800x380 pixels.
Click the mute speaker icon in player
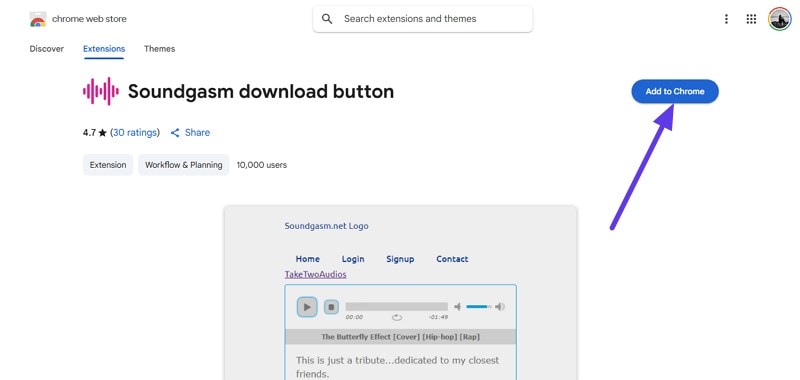coord(458,307)
